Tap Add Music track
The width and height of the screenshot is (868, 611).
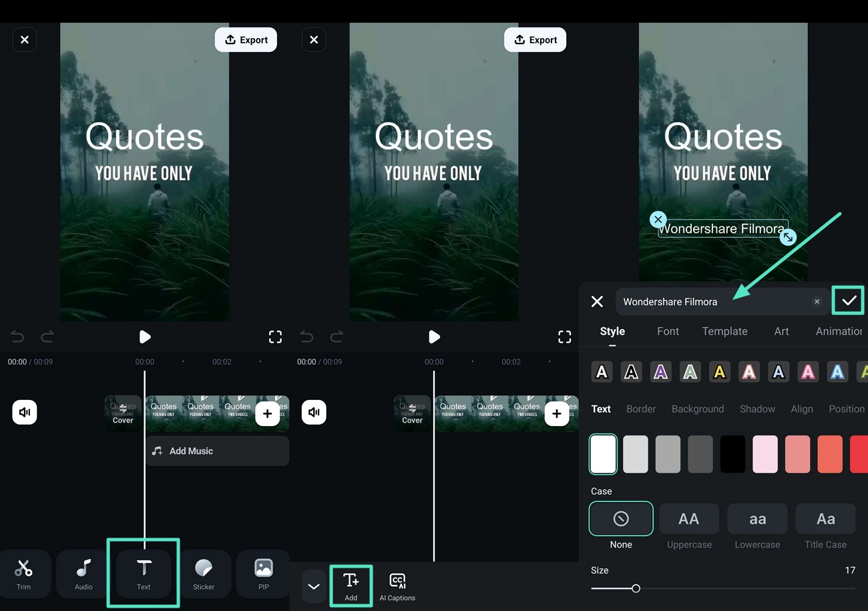tap(217, 451)
